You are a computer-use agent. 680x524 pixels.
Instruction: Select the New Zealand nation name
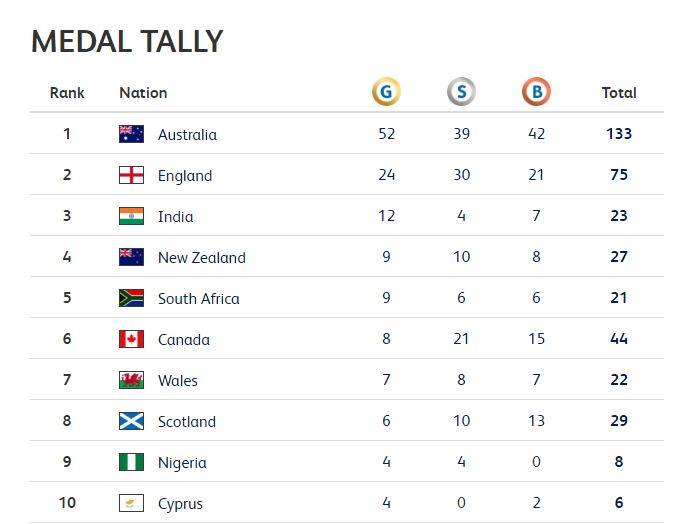[202, 258]
